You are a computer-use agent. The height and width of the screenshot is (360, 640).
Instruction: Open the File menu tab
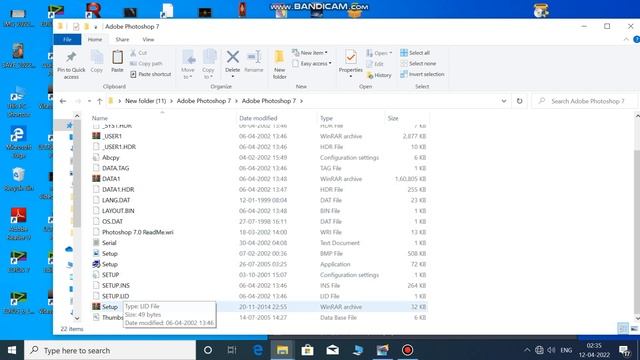67,39
